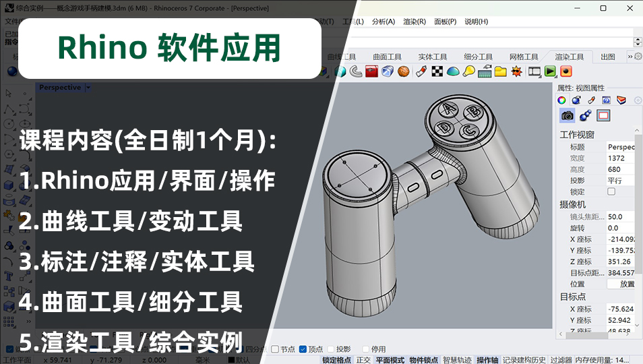This screenshot has width=643, height=364.
Task: Click the 标题 field showing Perspec
Action: [x=621, y=147]
